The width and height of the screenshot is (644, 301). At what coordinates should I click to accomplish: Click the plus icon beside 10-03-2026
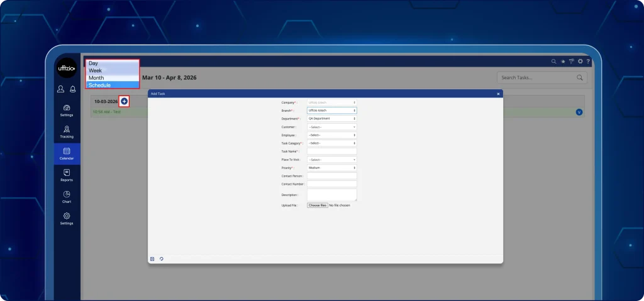(x=124, y=101)
